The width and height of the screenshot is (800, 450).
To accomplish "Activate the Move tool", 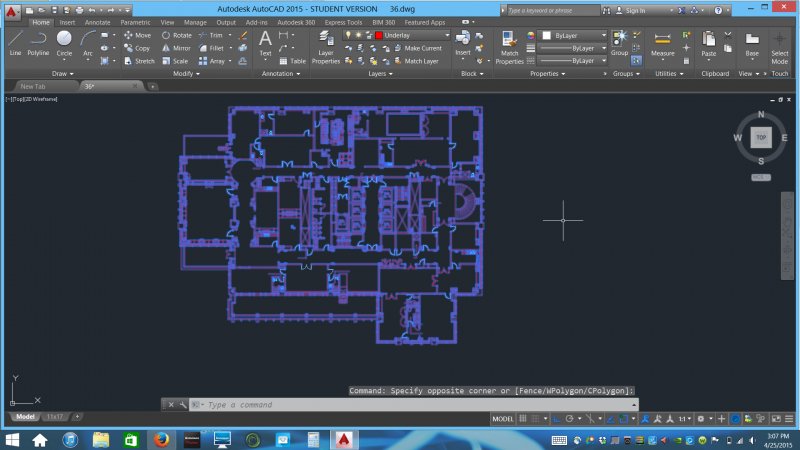I will tap(138, 35).
